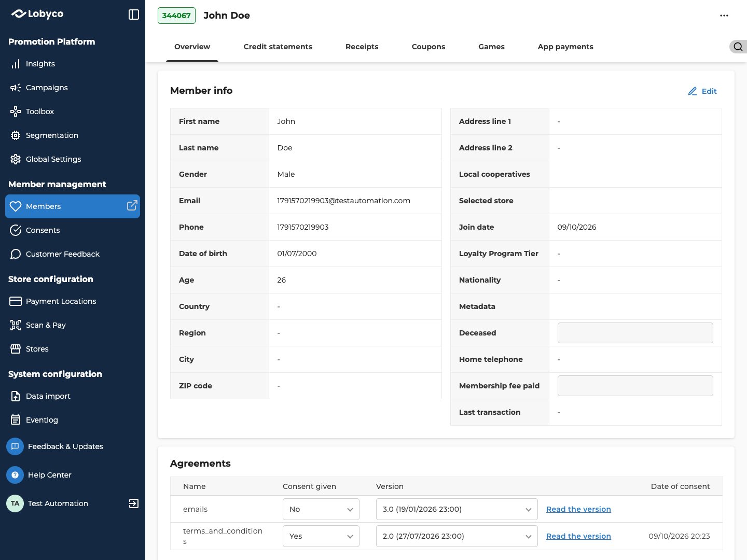Open terms_and_conditions Consent given dropdown
The width and height of the screenshot is (747, 560).
(x=321, y=536)
